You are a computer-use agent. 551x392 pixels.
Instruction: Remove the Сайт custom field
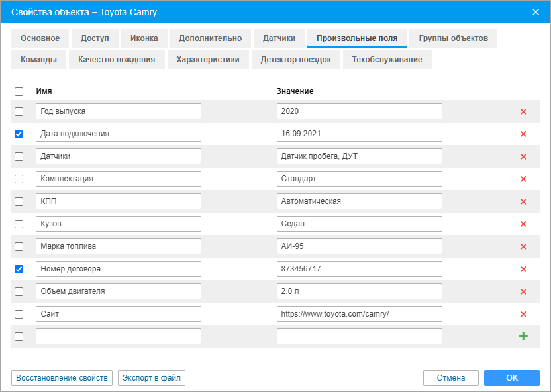pyautogui.click(x=523, y=314)
